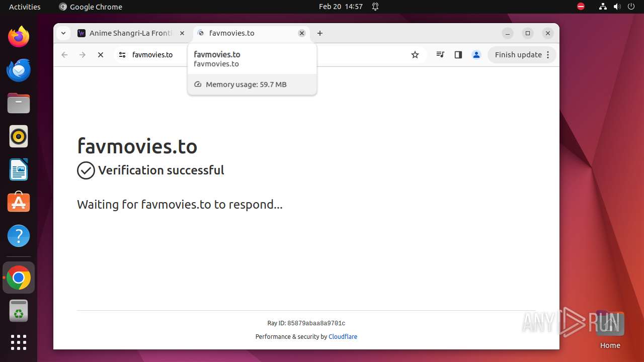Close the Chrome window

tap(548, 33)
